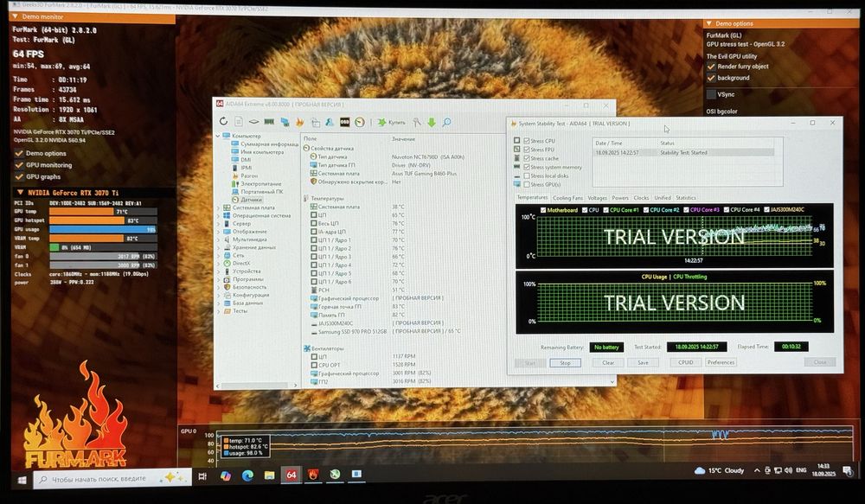Screen dimensions: 865x504
Task: Uncheck Stress FPU option
Action: coord(527,150)
